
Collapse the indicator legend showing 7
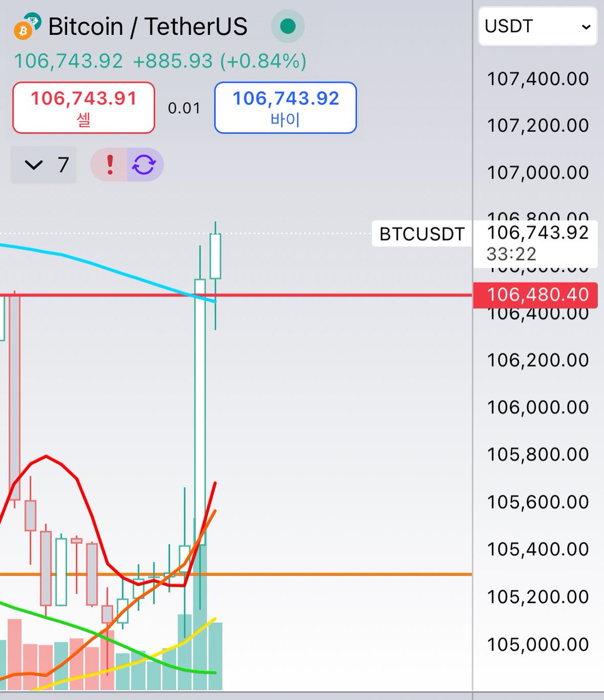tap(44, 165)
